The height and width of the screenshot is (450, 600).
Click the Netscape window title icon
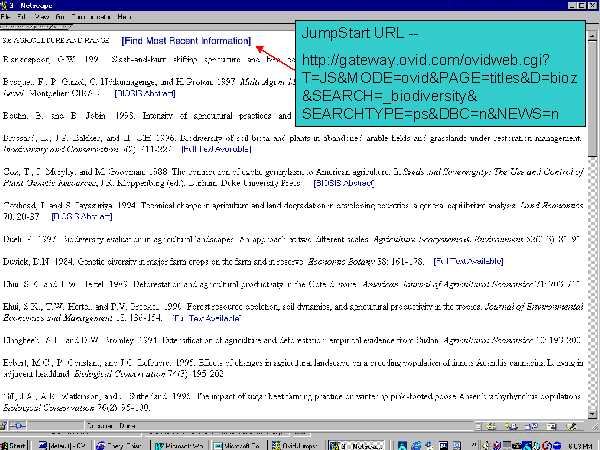[x=4, y=5]
